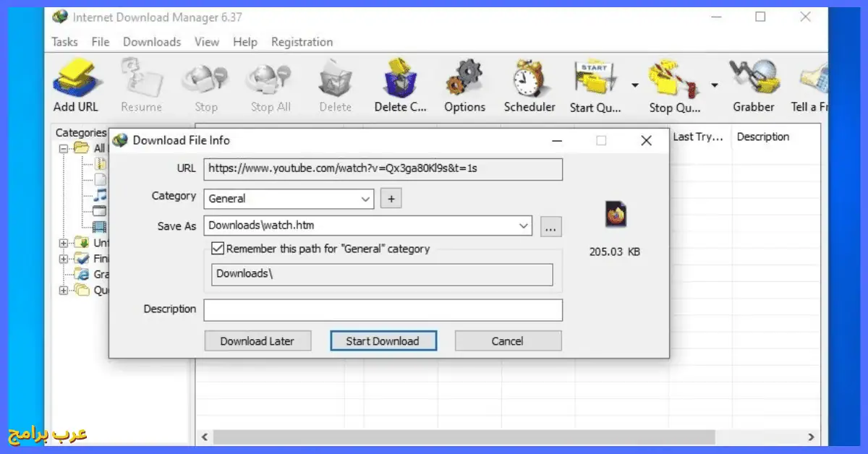Screen dimensions: 868x454
Task: Click the plus button to add category
Action: pos(391,198)
